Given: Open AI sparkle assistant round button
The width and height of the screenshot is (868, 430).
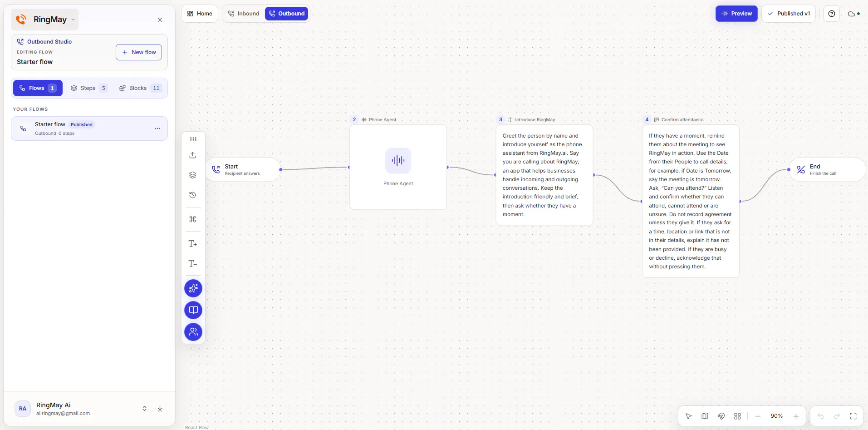Looking at the screenshot, I should pos(193,288).
